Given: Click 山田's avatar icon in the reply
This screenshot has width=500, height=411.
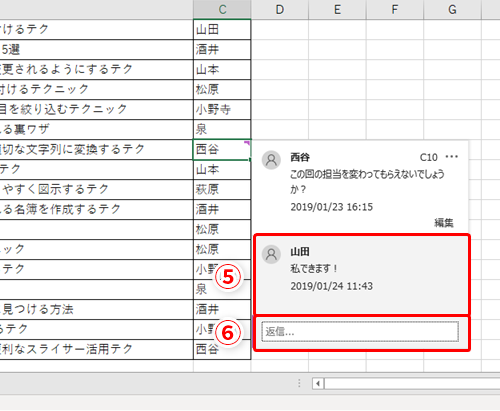Looking at the screenshot, I should (x=271, y=254).
